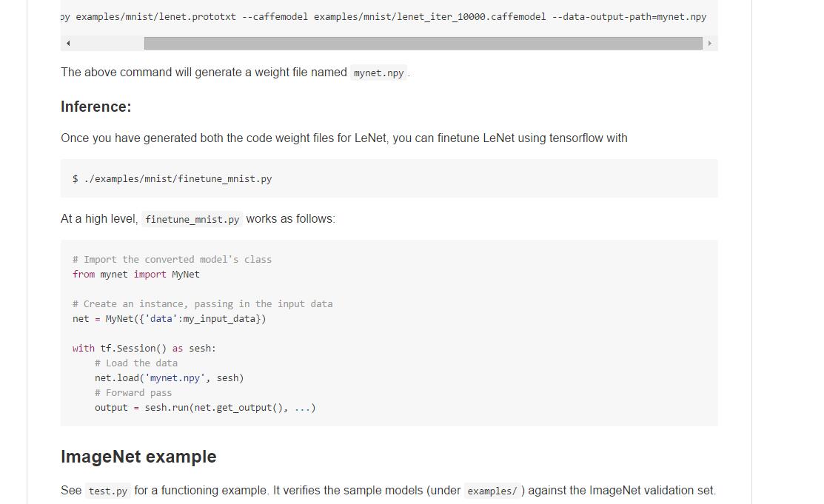Click the inline code "examples/"
Viewport: 824px width, 504px height.
pyautogui.click(x=492, y=491)
